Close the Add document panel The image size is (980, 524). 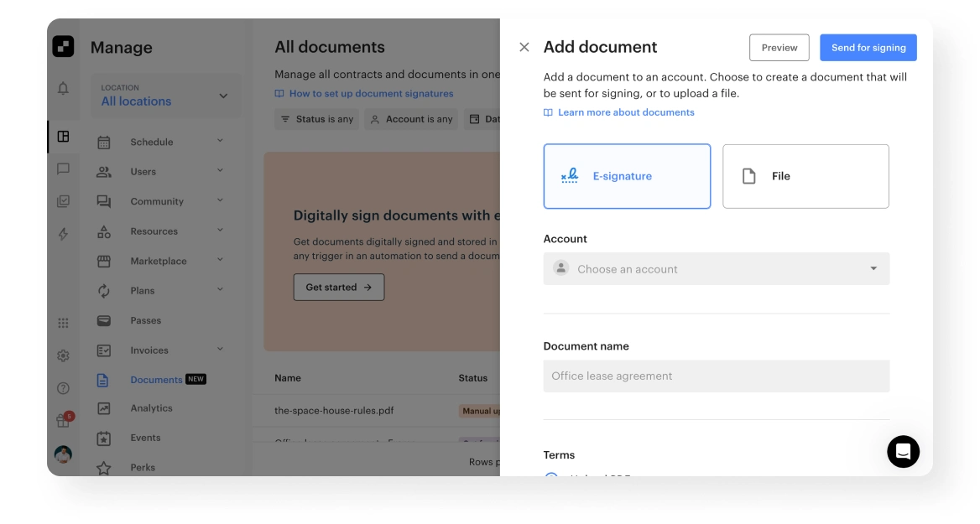point(524,47)
